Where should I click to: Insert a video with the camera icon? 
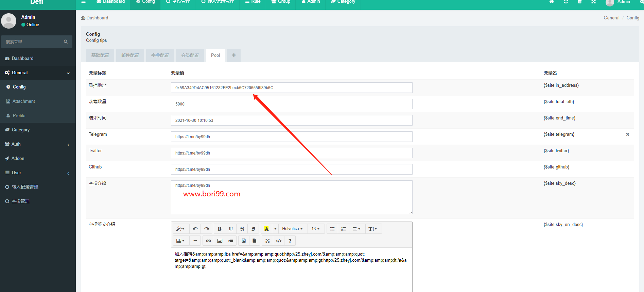[x=231, y=241]
